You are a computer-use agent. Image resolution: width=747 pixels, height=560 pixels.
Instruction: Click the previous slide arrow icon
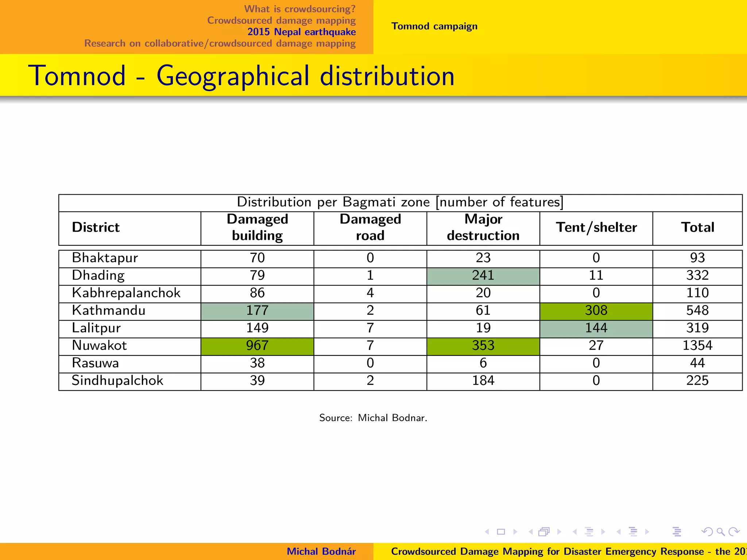point(487,532)
